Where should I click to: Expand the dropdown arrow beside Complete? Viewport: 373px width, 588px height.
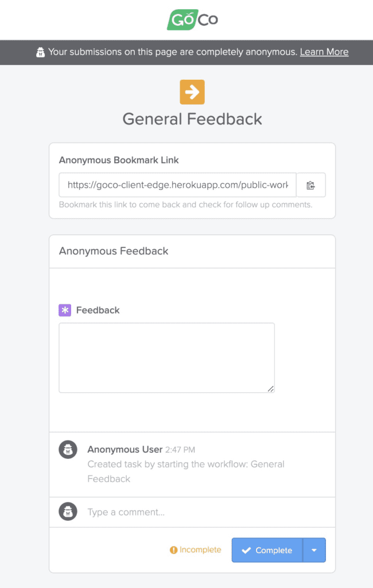coord(314,550)
